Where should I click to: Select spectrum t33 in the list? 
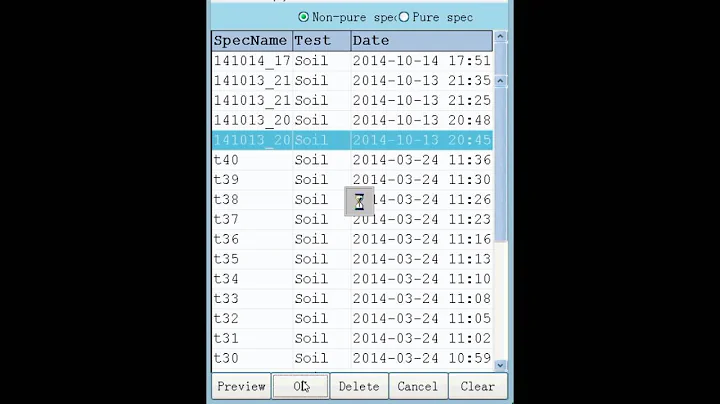(x=352, y=298)
